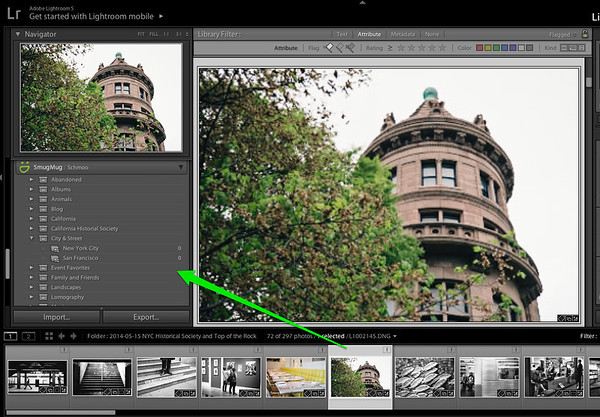Click the Lr Lightroom logo

13,14
